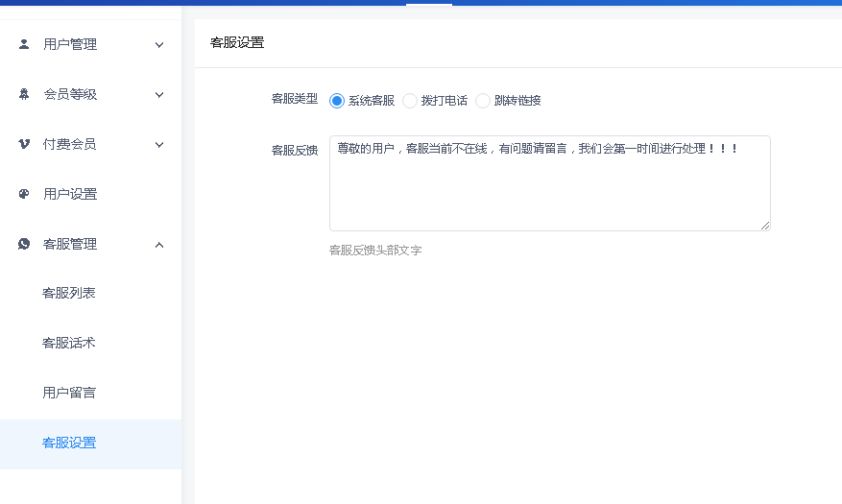This screenshot has height=504, width=842.
Task: Switch customer service type to 跳转链接
Action: coord(483,100)
